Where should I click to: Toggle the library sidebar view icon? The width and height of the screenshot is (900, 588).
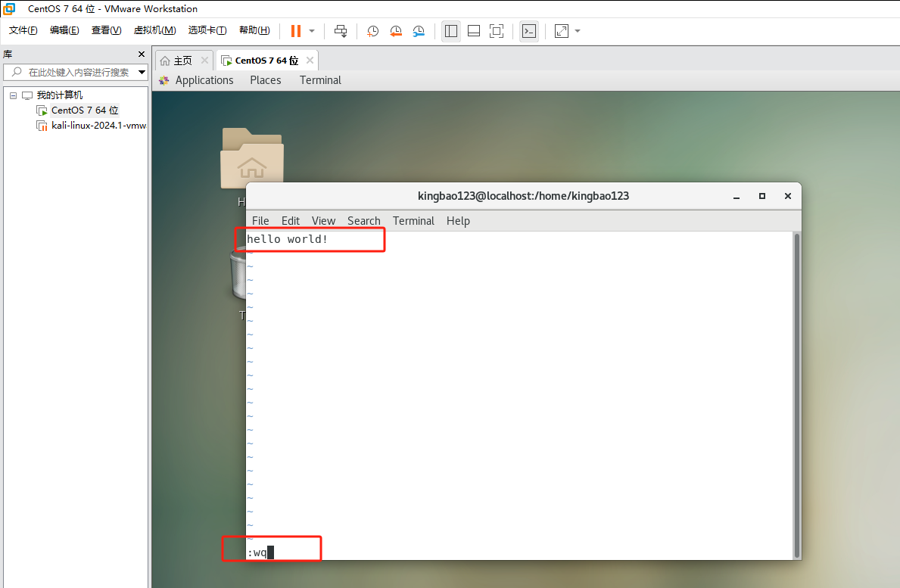(451, 31)
